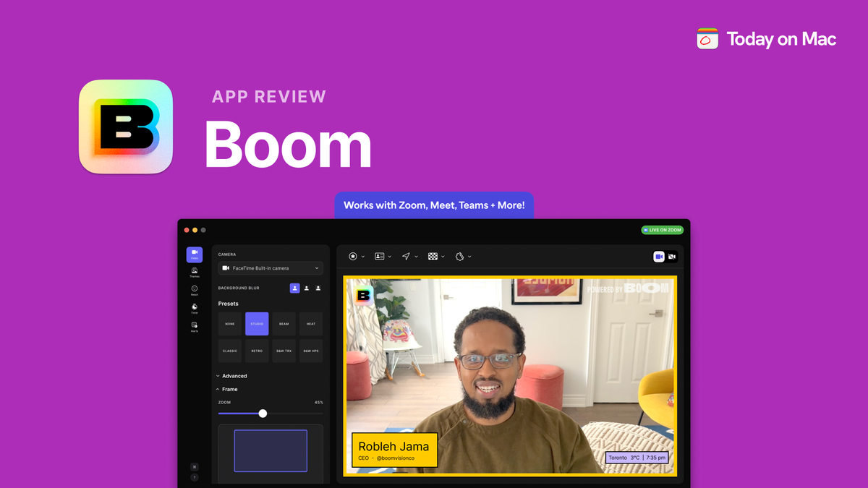Click the BACKGROUND BLUR label
Image resolution: width=868 pixels, height=488 pixels.
[239, 288]
